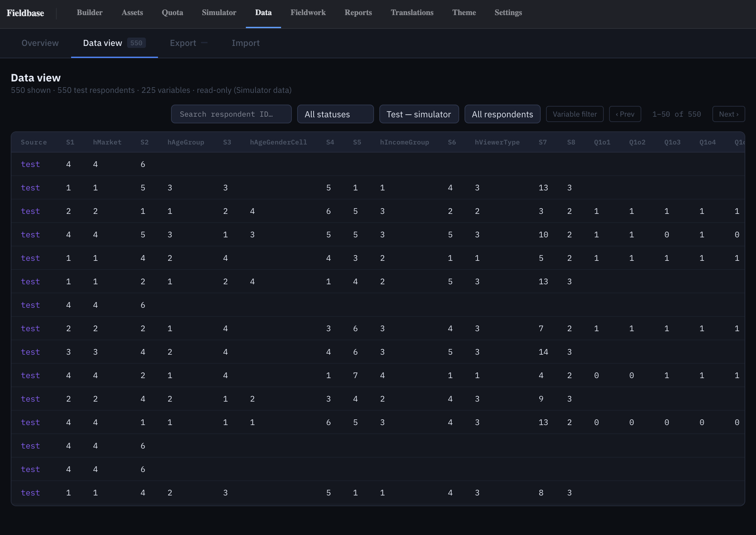Open Settings in top navigation

click(508, 13)
